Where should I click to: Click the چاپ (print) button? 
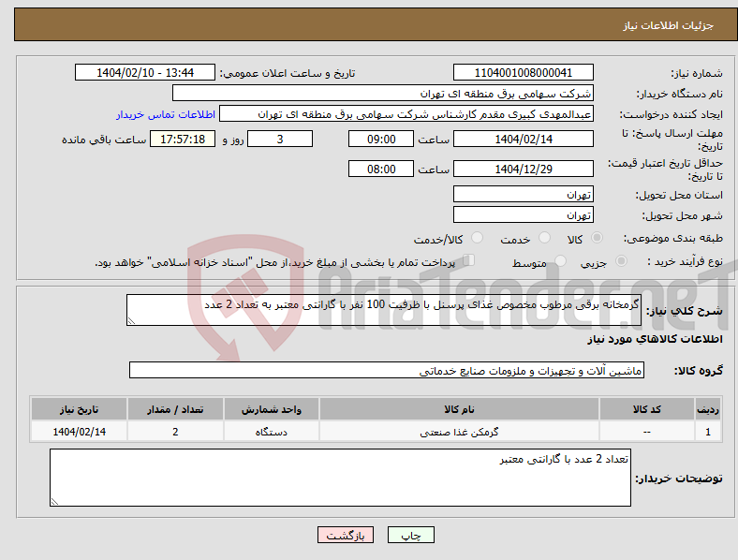[411, 535]
